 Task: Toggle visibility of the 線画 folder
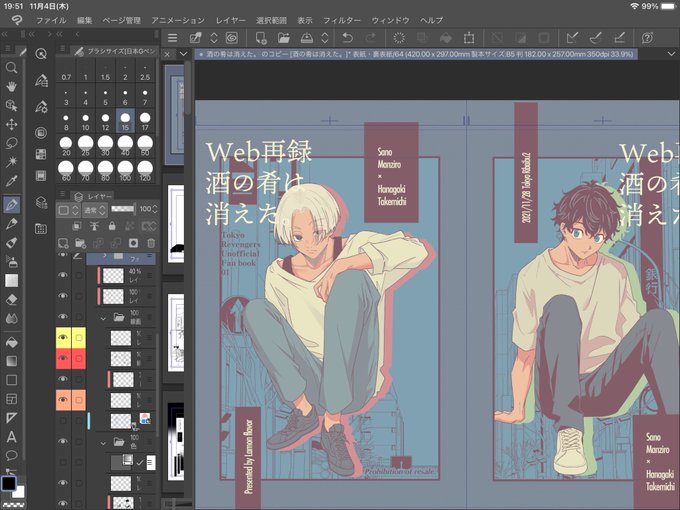pos(63,317)
